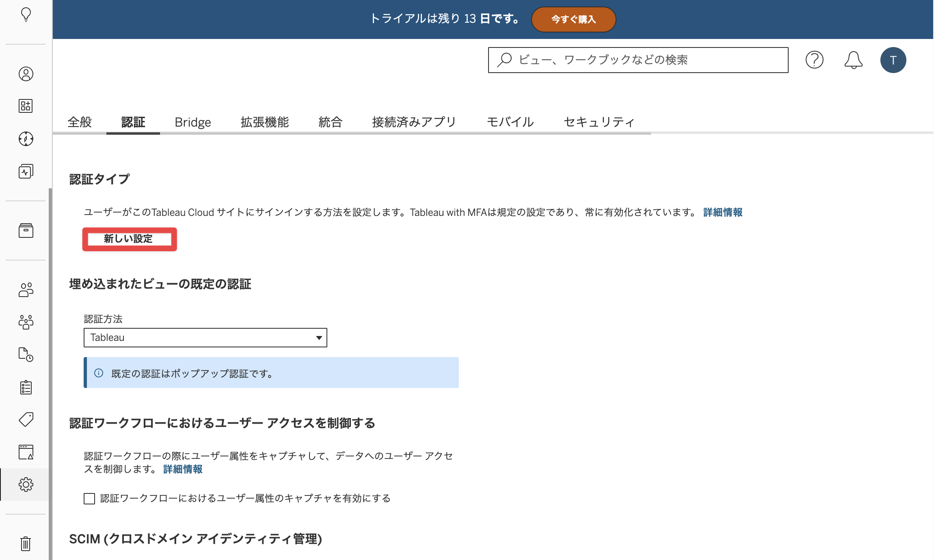Click the SCIM section heading
The height and width of the screenshot is (560, 934).
(195, 539)
